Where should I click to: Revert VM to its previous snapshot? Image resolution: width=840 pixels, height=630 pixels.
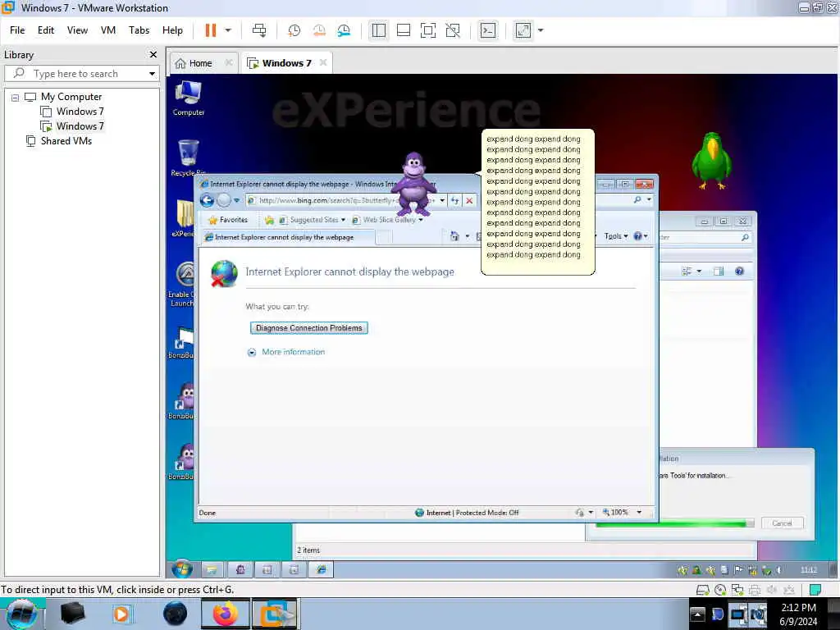pos(319,30)
